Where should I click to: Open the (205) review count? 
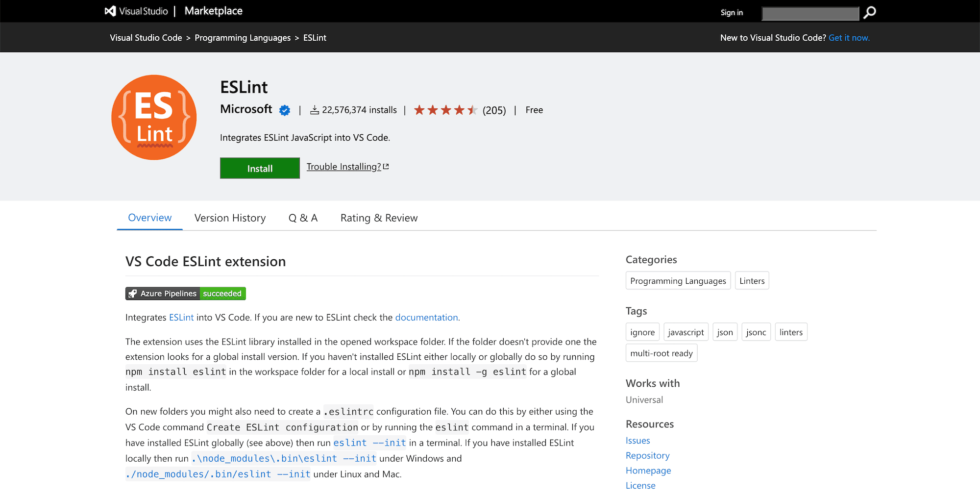(x=494, y=110)
